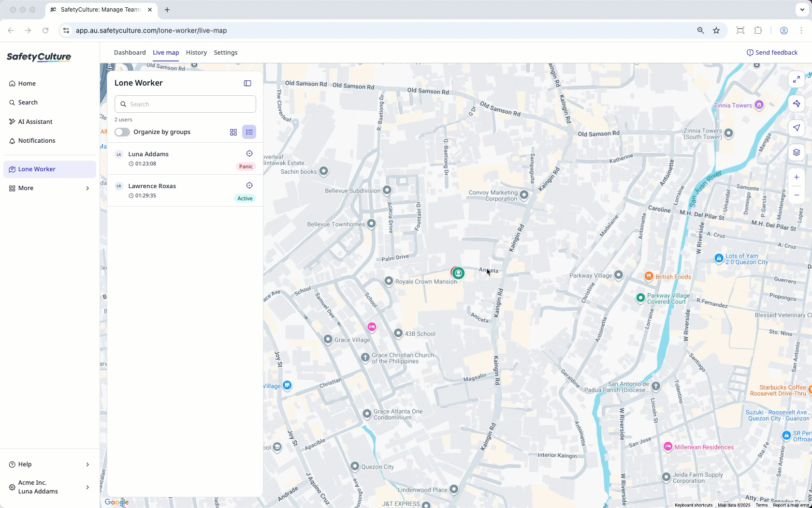
Task: Click Report a map error link
Action: click(791, 505)
